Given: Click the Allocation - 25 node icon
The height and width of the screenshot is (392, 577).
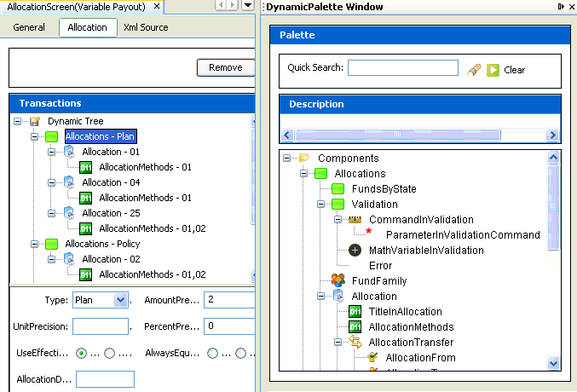Looking at the screenshot, I should (x=69, y=213).
